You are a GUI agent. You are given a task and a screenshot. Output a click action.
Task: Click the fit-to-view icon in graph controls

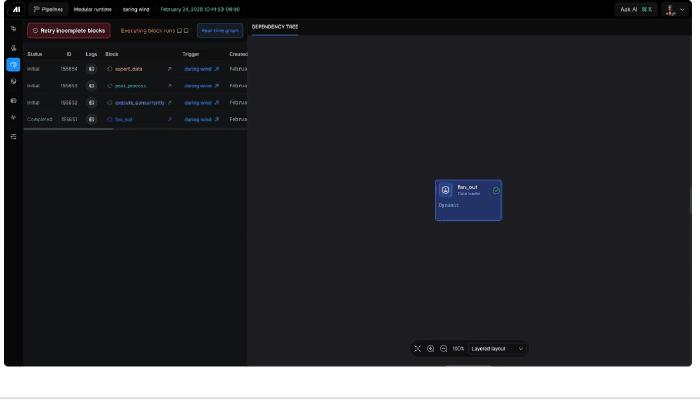(417, 349)
